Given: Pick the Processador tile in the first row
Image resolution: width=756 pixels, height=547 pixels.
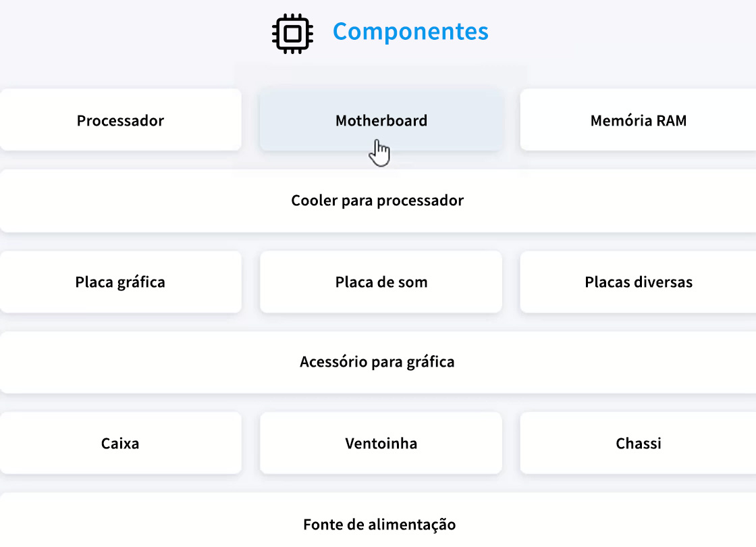Looking at the screenshot, I should [x=120, y=120].
